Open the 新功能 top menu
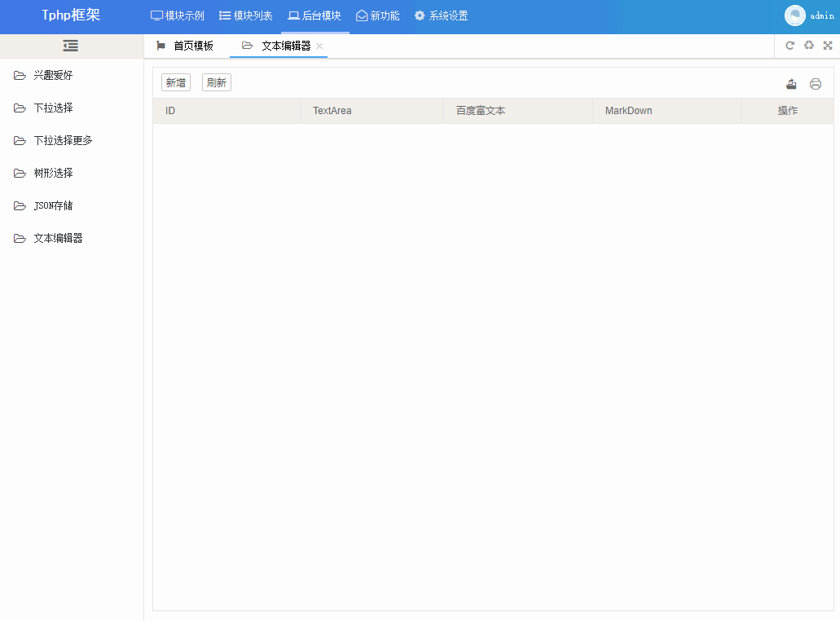 coord(378,16)
